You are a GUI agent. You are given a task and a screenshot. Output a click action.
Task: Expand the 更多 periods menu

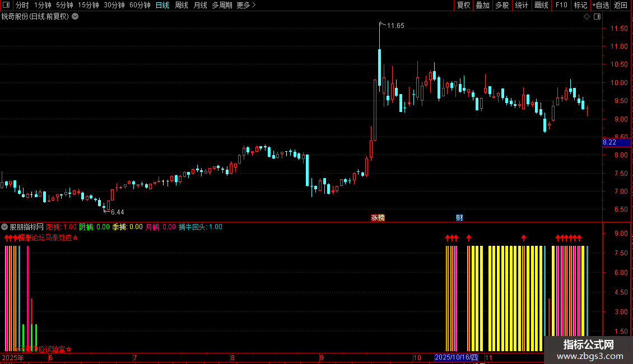coord(246,5)
